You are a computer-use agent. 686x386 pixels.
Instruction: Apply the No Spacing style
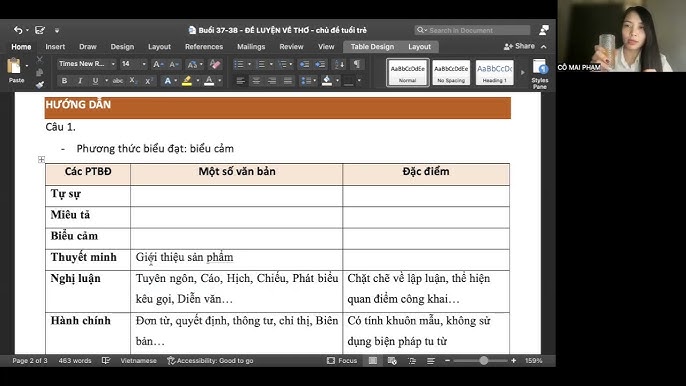451,73
